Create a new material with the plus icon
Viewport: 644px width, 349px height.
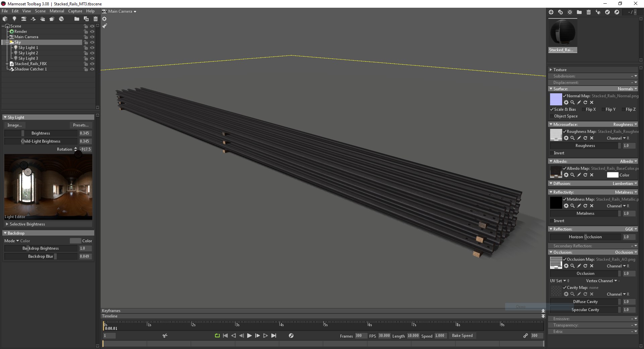[551, 12]
